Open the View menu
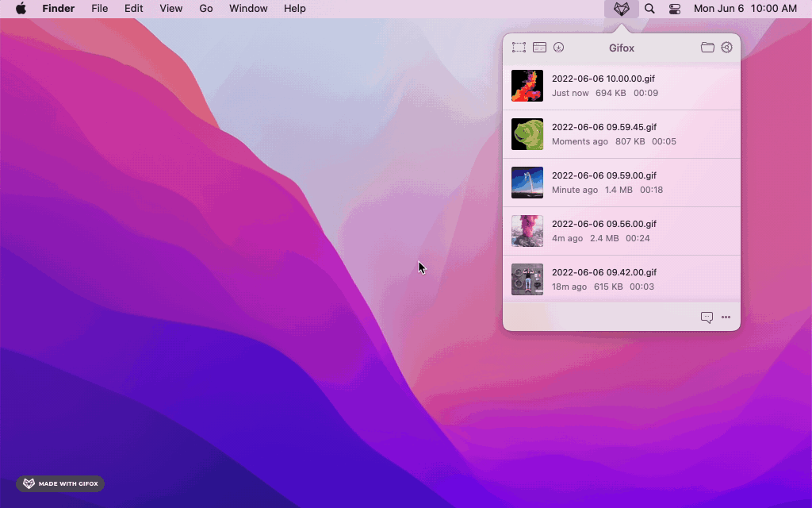This screenshot has width=812, height=508. pyautogui.click(x=171, y=8)
